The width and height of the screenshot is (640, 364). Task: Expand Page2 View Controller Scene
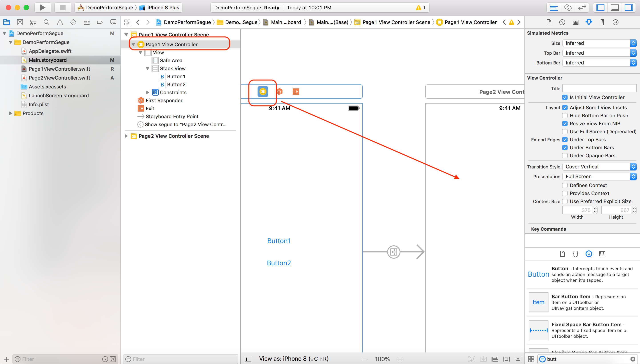click(x=126, y=136)
